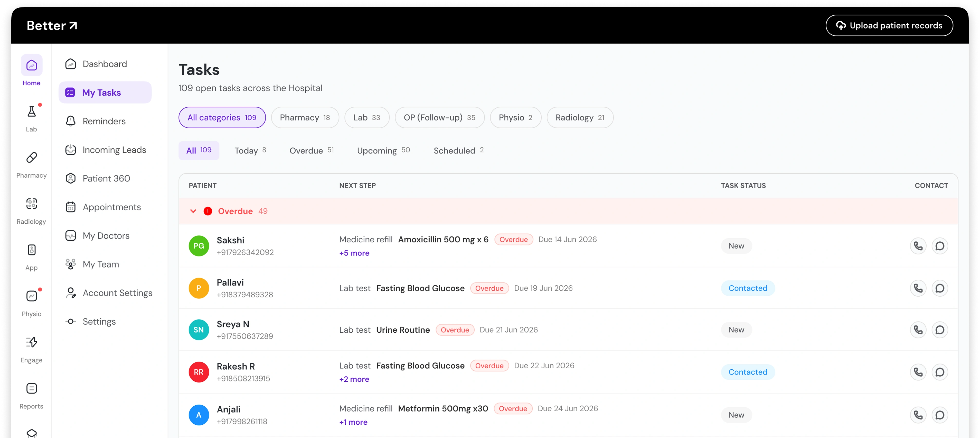Filter tasks by Pharmacy category
The height and width of the screenshot is (438, 980).
[x=305, y=117]
